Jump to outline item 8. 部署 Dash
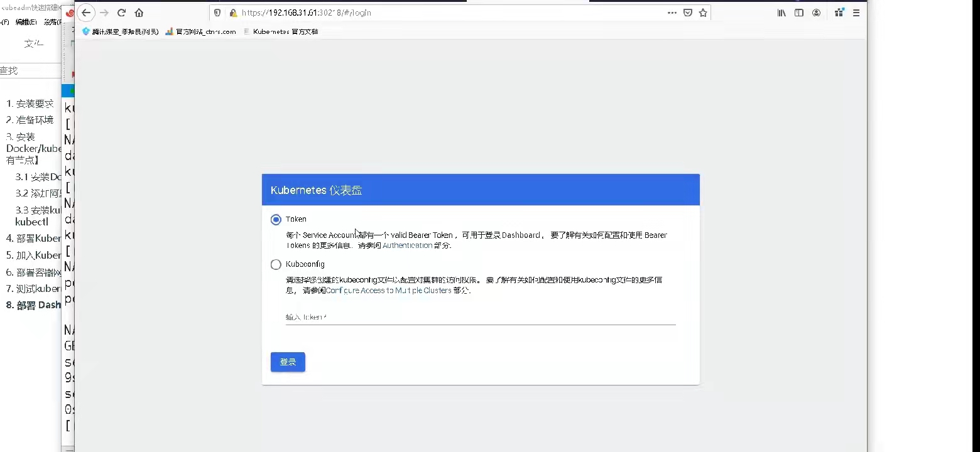The width and height of the screenshot is (980, 452). tap(34, 305)
